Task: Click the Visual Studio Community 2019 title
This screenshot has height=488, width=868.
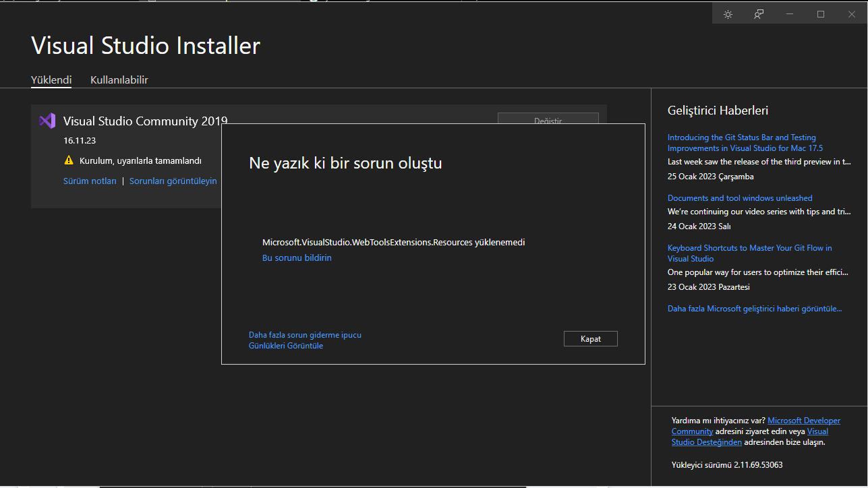Action: click(x=145, y=121)
